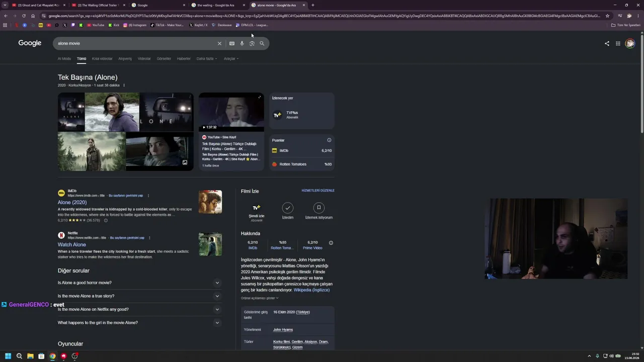Open the on-screen keyboard input tool
Viewport: 644px width, 362px height.
point(232,43)
